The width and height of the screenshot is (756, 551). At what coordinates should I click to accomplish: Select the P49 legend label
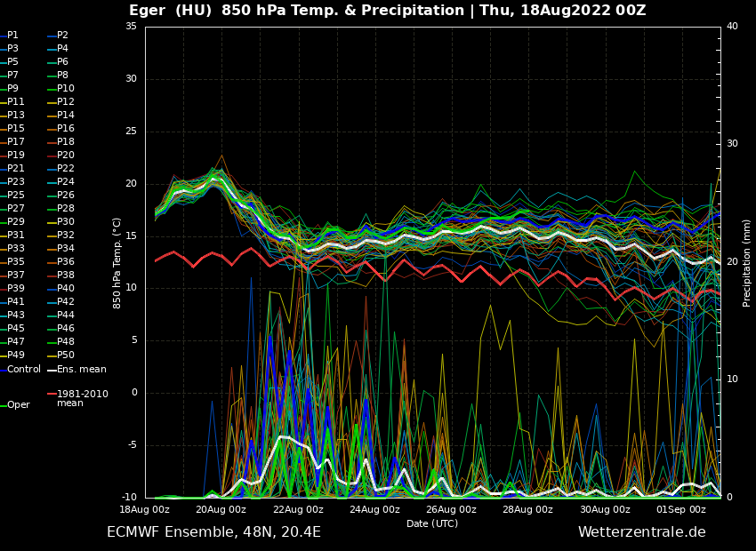point(16,355)
